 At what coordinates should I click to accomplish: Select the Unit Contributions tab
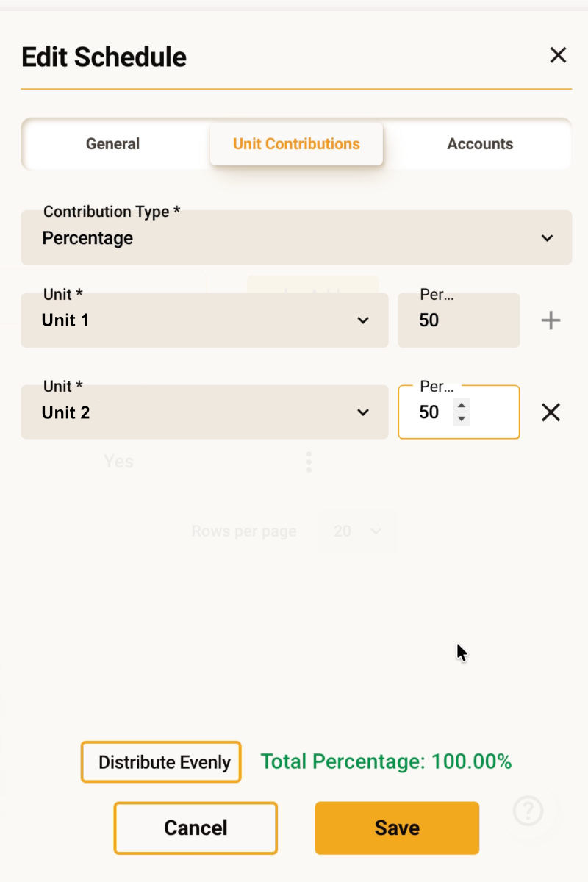296,144
